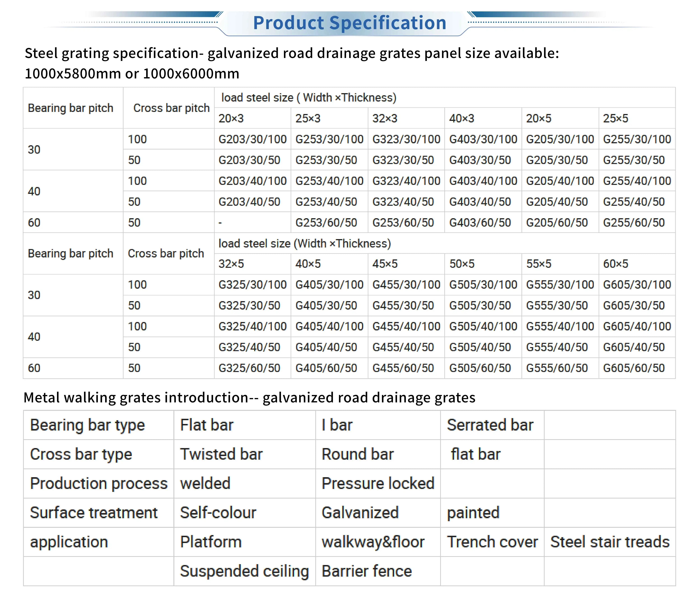Image resolution: width=700 pixels, height=594 pixels.
Task: Select the Barrier fence cell
Action: [367, 571]
